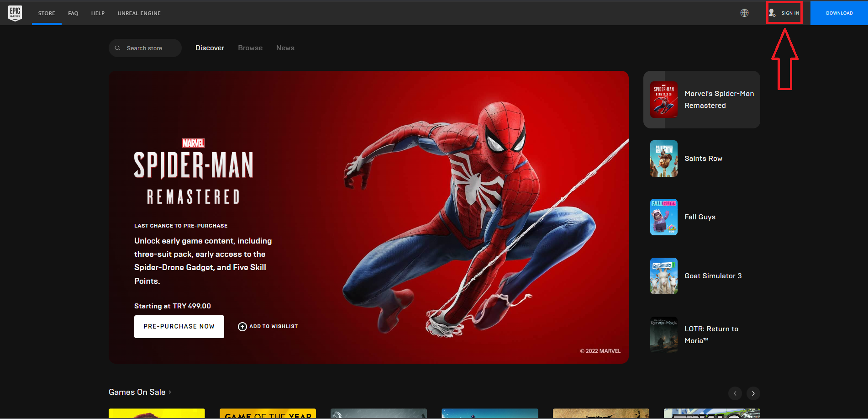Open the UNREAL ENGINE menu item
The height and width of the screenshot is (419, 868).
click(139, 13)
